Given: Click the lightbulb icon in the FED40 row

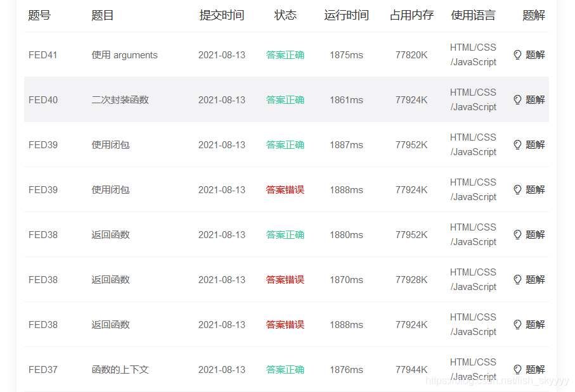Looking at the screenshot, I should pyautogui.click(x=517, y=99).
